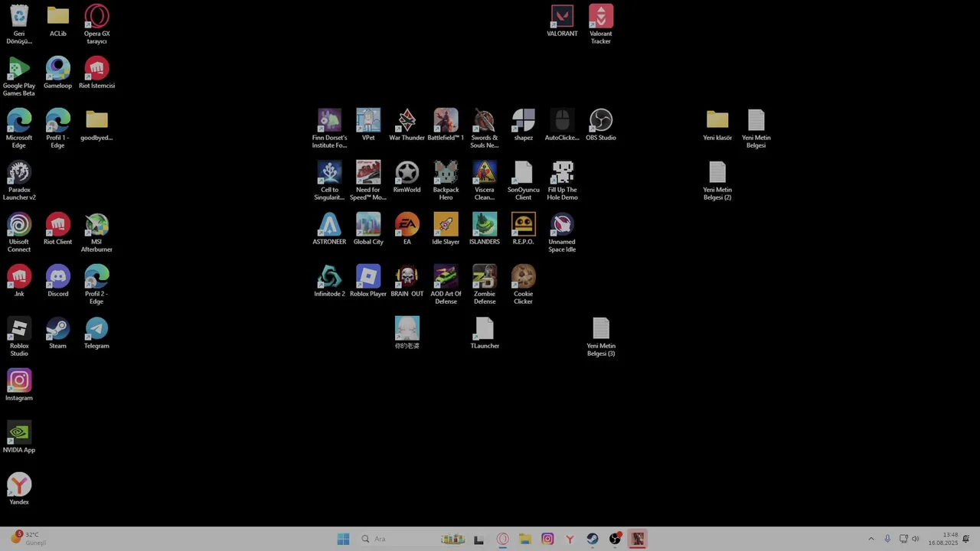Open the ACLib folder on the desktop
Viewport: 980px width, 551px height.
(x=57, y=17)
